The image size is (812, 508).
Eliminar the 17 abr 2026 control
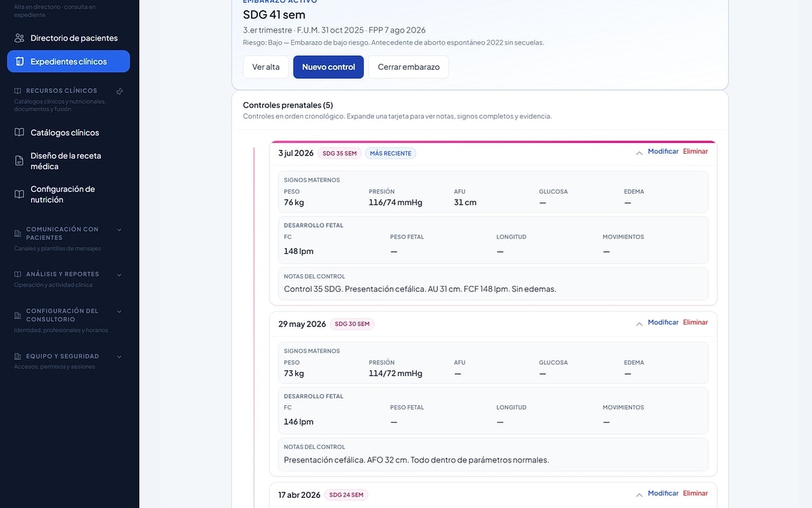(696, 494)
